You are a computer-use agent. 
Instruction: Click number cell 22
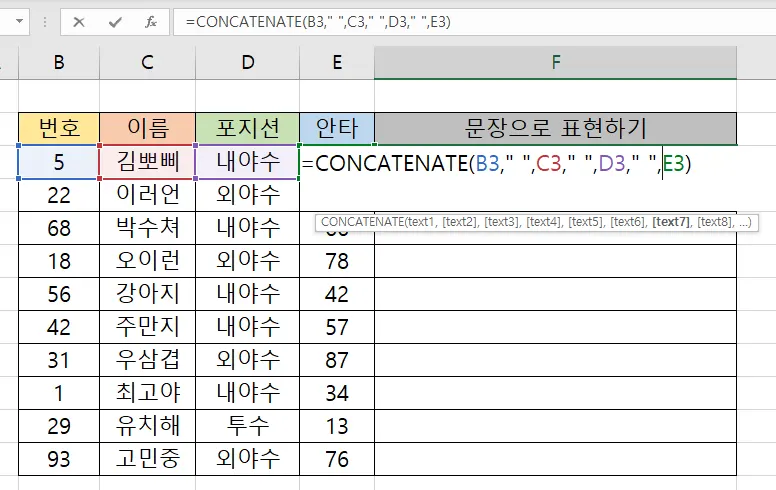click(59, 195)
